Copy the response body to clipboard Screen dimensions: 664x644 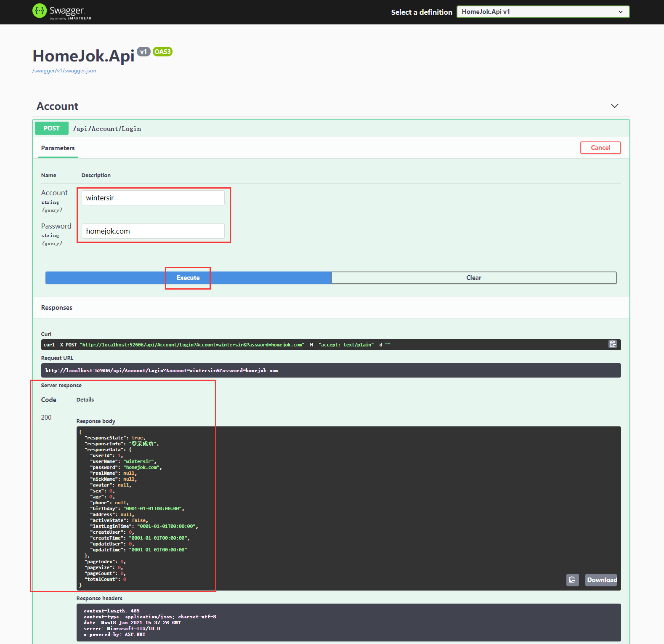coord(572,580)
